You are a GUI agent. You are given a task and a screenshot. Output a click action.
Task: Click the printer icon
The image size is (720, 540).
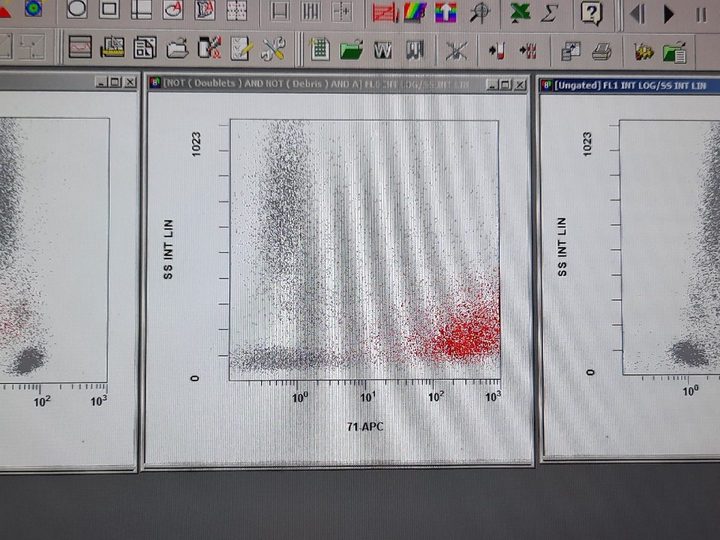pos(602,51)
